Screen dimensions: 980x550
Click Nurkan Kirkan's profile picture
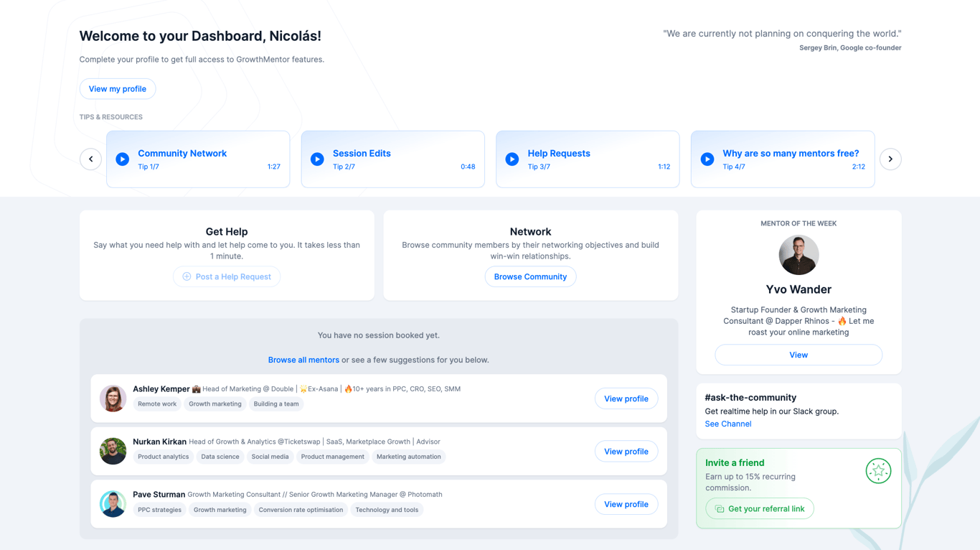(x=113, y=451)
